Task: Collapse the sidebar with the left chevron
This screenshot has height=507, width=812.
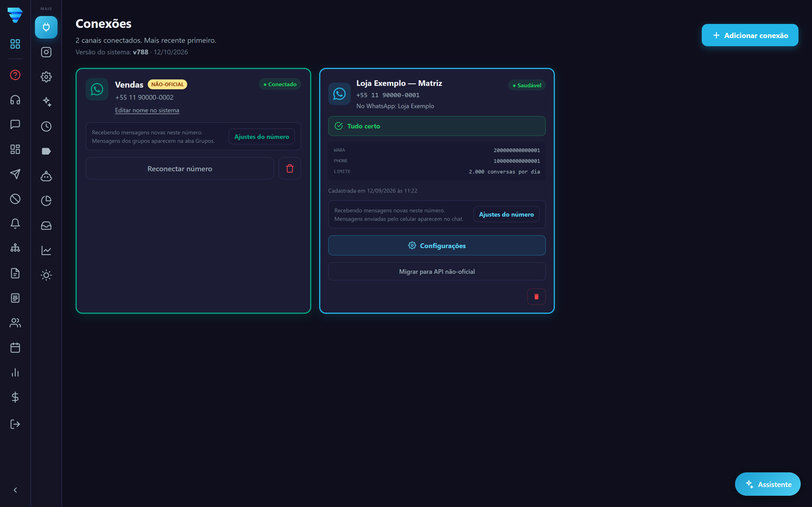Action: (15, 490)
